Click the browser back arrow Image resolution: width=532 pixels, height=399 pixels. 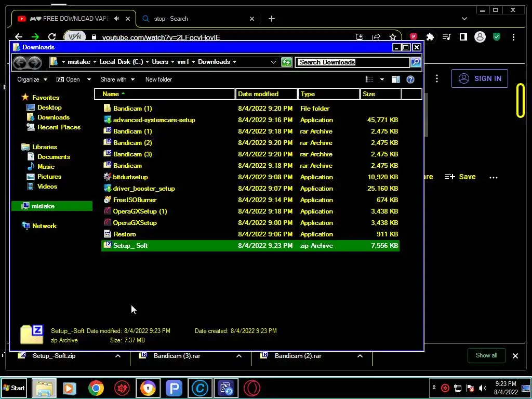pos(19,37)
